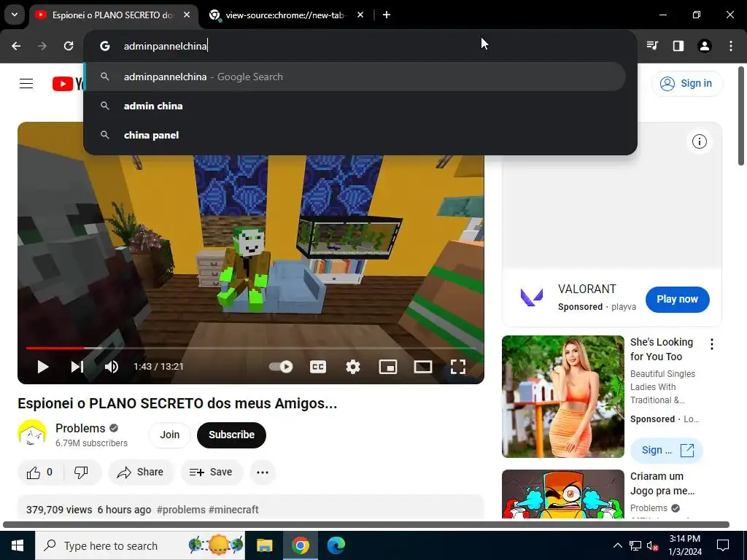Switch to theater mode
The height and width of the screenshot is (560, 747).
[x=423, y=367]
